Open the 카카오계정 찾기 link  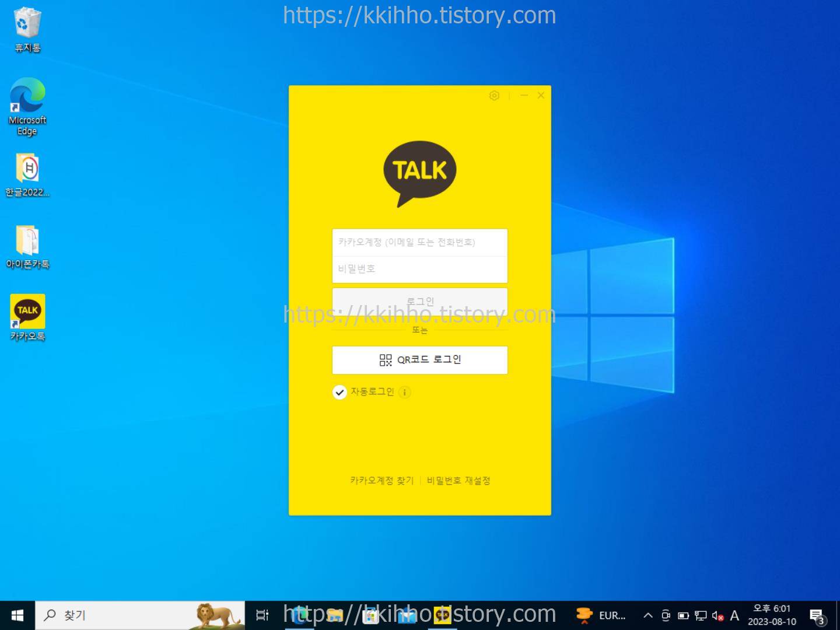click(381, 481)
